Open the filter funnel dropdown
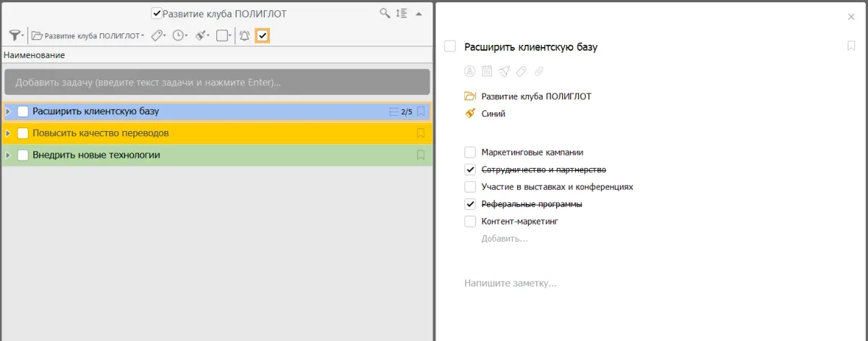 [16, 35]
